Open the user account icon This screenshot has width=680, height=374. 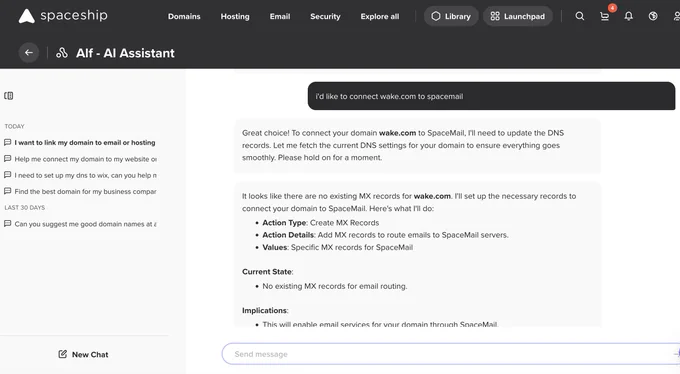tap(677, 16)
